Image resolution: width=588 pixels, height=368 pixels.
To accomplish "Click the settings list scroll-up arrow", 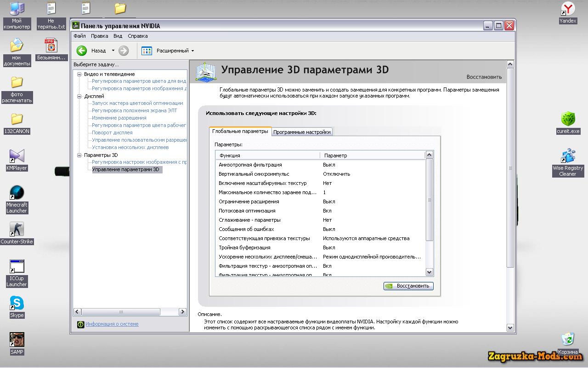I will coord(430,155).
